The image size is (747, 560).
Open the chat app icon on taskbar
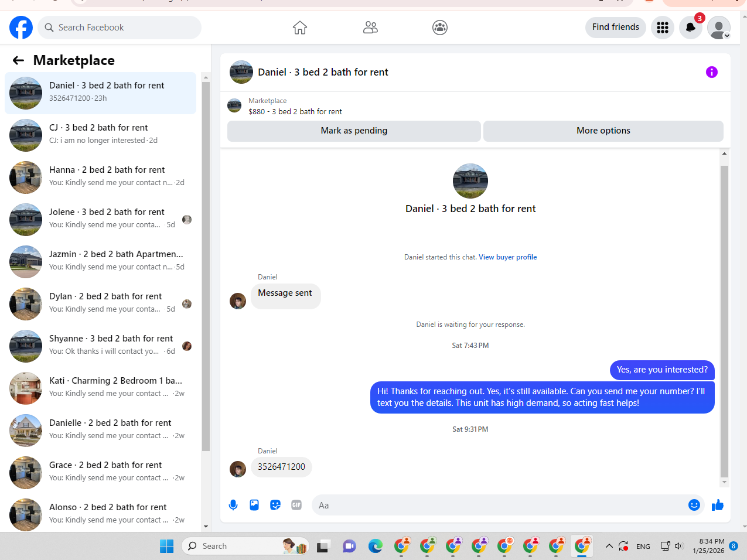(x=349, y=547)
